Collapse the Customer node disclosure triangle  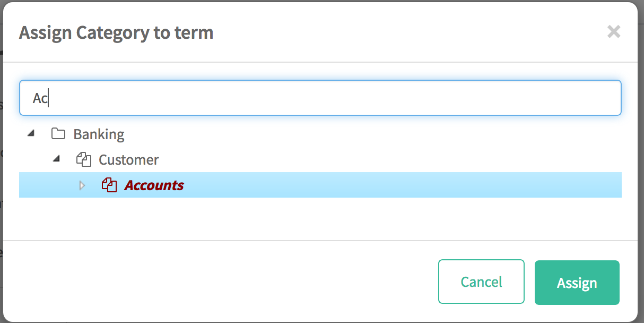(x=57, y=159)
